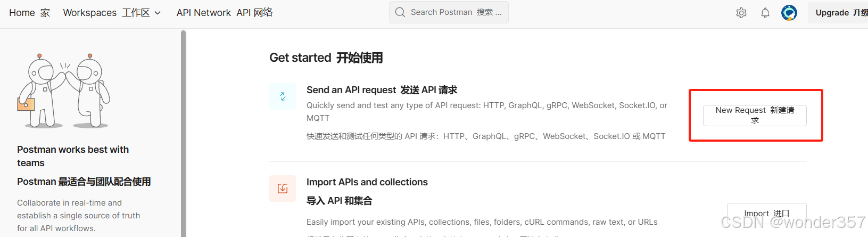The height and width of the screenshot is (237, 868).
Task: Open the API Network menu item
Action: click(x=225, y=13)
